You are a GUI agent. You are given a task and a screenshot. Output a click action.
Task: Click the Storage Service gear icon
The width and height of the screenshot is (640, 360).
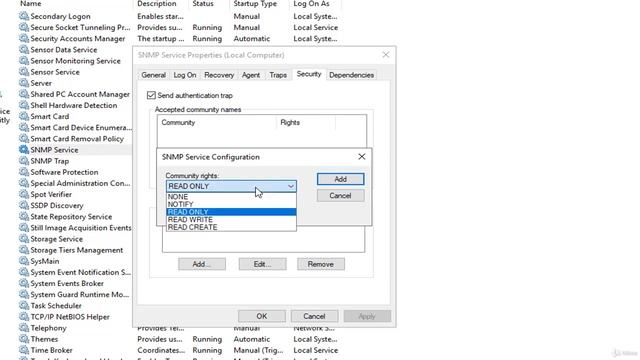[24, 239]
